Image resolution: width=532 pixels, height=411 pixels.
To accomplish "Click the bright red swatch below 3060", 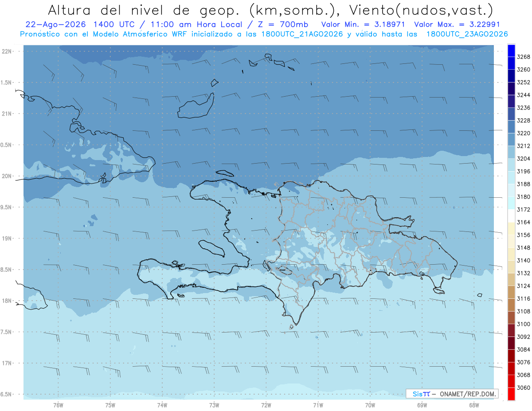I will click(511, 394).
